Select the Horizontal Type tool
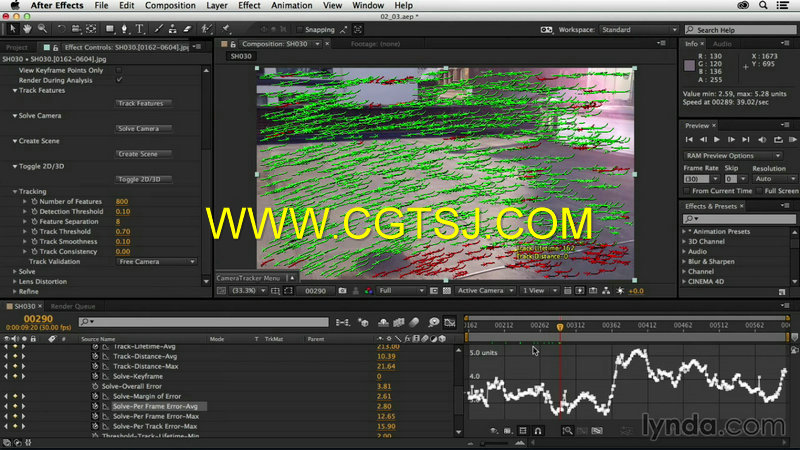This screenshot has width=800, height=450. point(139,29)
